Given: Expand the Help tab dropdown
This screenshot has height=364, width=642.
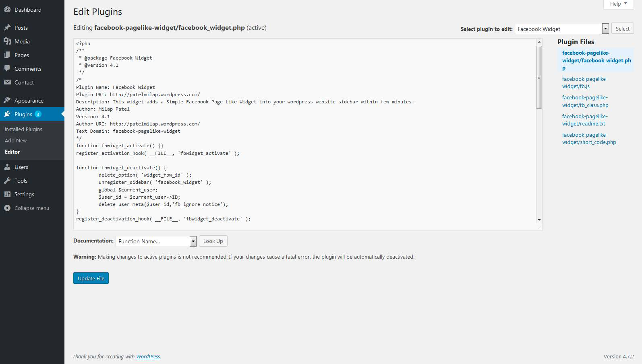Looking at the screenshot, I should [619, 4].
